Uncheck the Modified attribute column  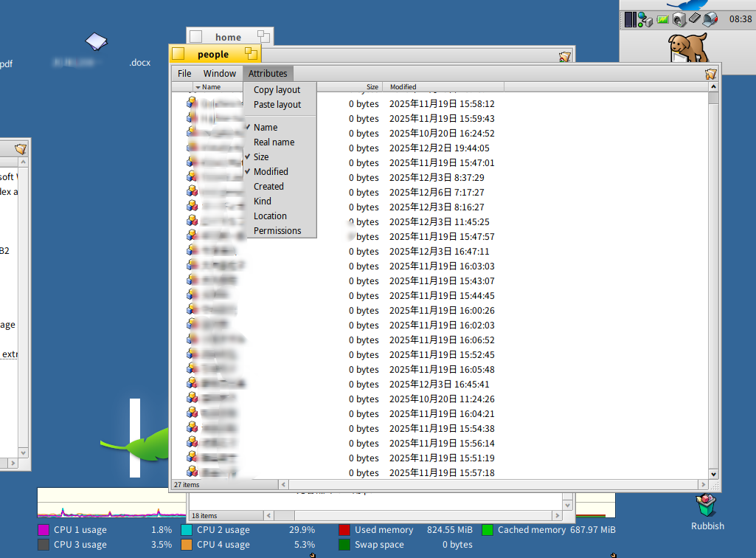271,172
